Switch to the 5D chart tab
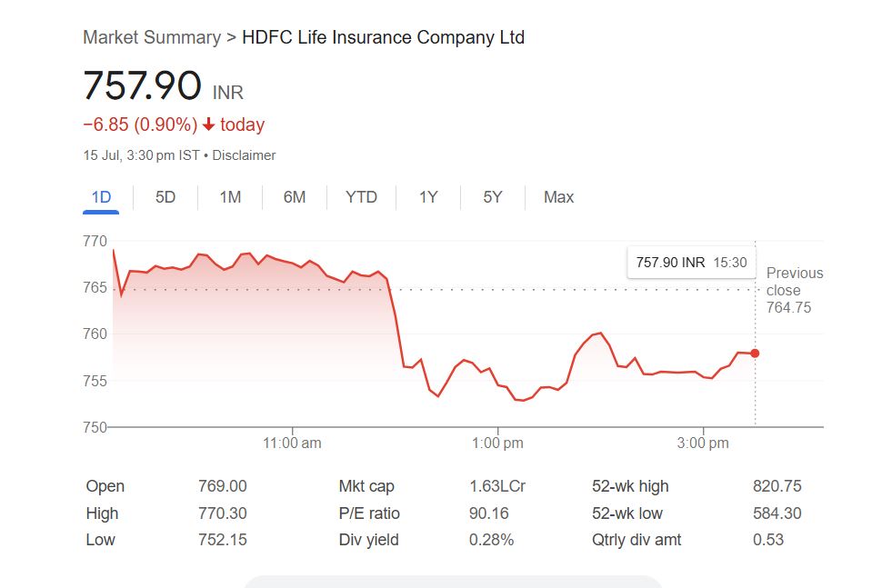 pos(165,197)
